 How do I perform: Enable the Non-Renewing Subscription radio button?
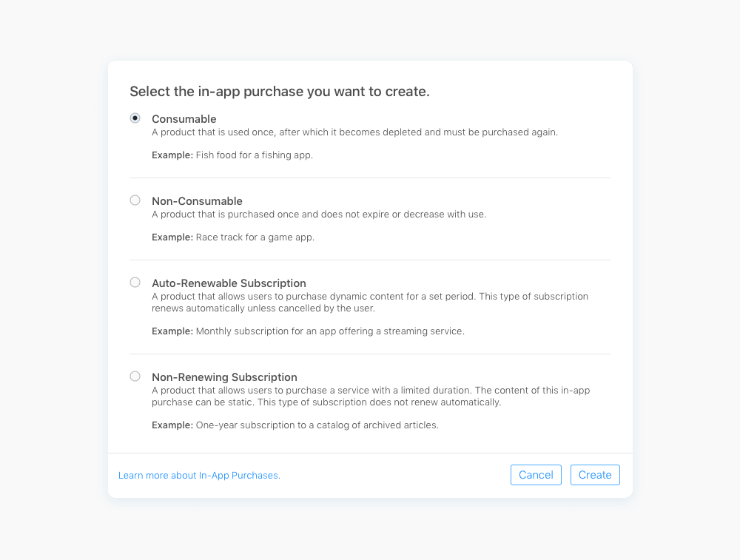click(135, 377)
